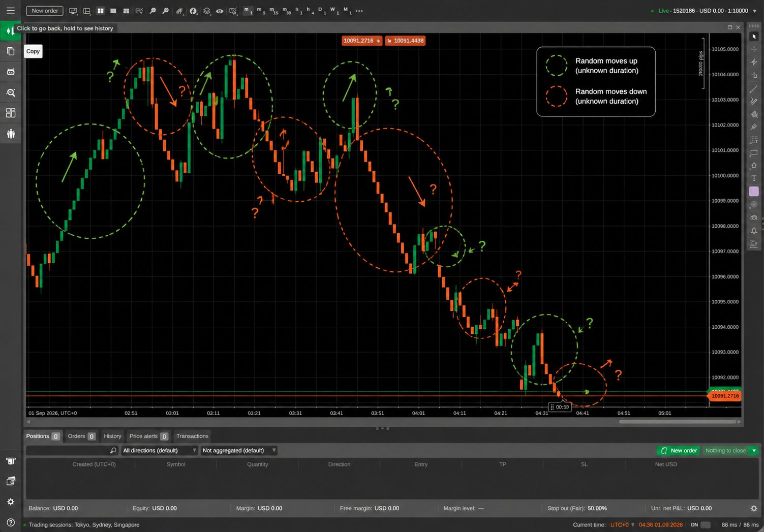The image size is (764, 532).
Task: Select the rectangle shape tool
Action: 754,152
